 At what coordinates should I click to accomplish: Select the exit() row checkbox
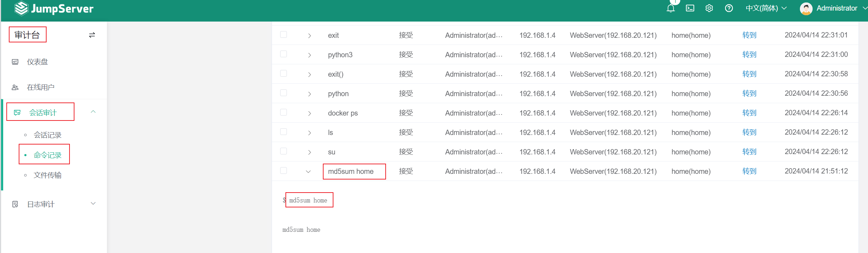coord(283,73)
